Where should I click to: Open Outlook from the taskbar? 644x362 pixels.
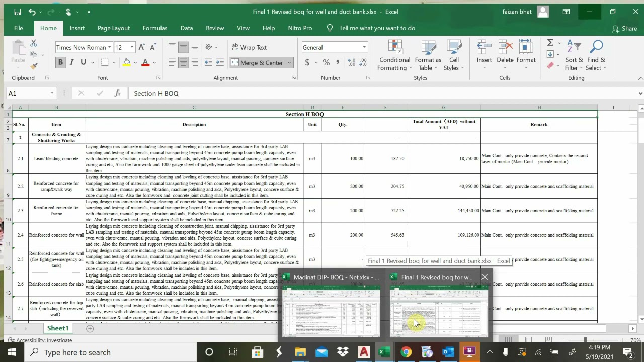click(x=448, y=352)
